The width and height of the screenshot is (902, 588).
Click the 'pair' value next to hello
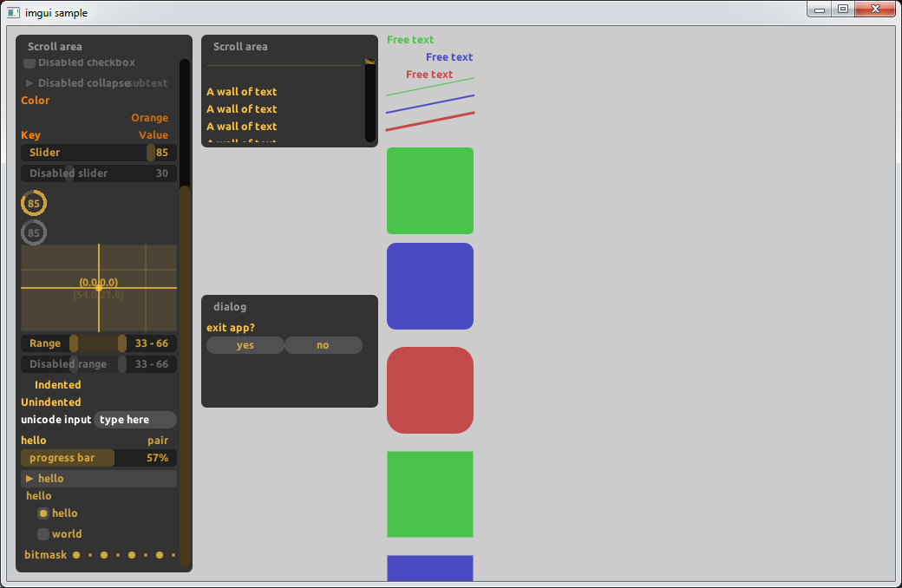tap(158, 441)
